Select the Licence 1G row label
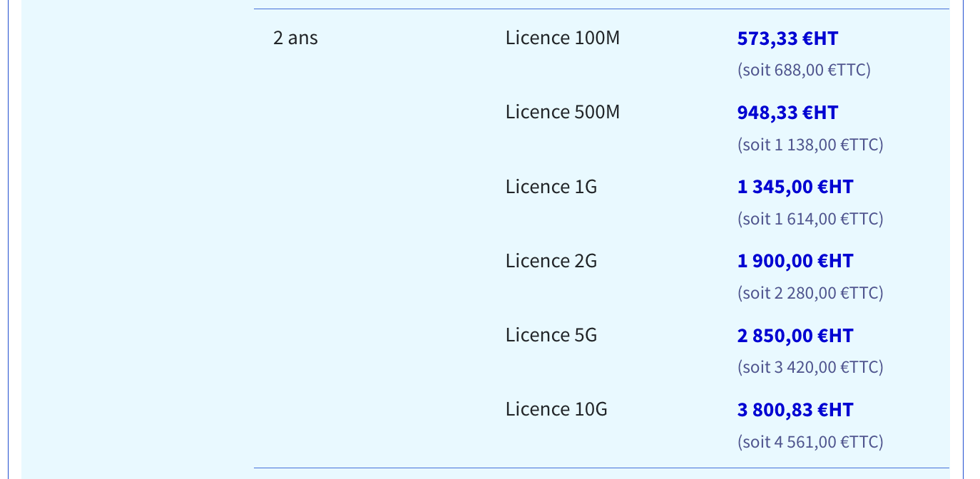The width and height of the screenshot is (980, 479). 551,187
